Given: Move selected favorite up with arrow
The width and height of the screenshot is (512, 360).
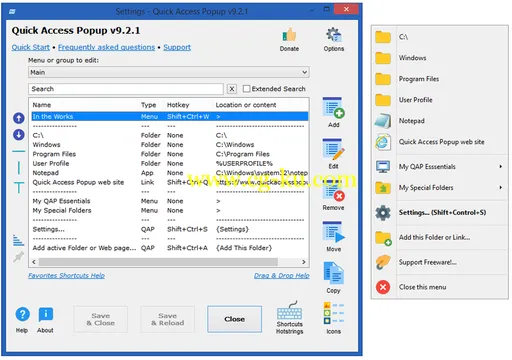Looking at the screenshot, I should coord(19,118).
